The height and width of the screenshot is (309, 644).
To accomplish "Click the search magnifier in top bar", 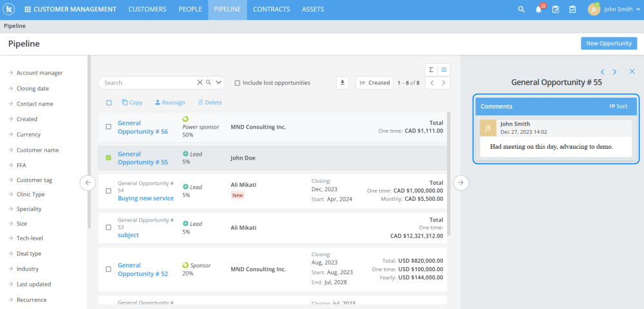I will click(521, 10).
